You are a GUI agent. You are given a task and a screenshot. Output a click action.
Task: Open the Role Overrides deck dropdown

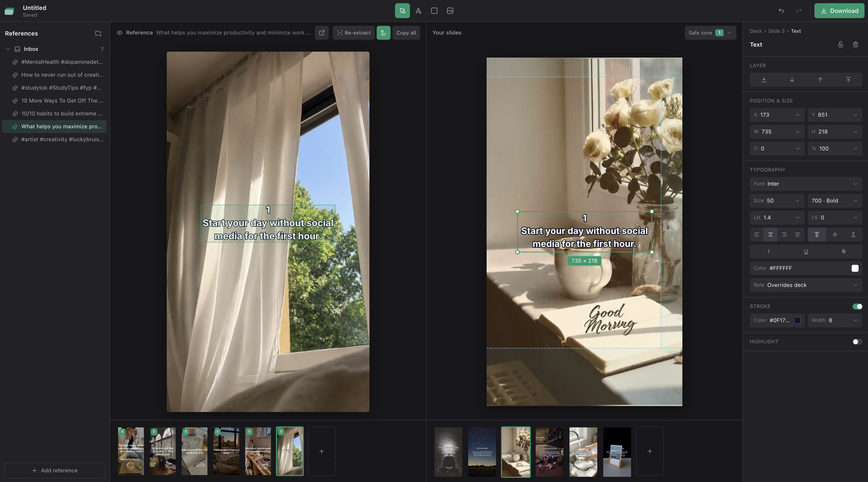pyautogui.click(x=806, y=285)
